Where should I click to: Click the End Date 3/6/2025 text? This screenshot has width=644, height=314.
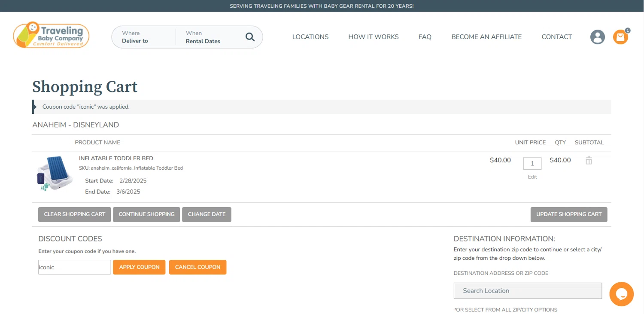pyautogui.click(x=112, y=192)
